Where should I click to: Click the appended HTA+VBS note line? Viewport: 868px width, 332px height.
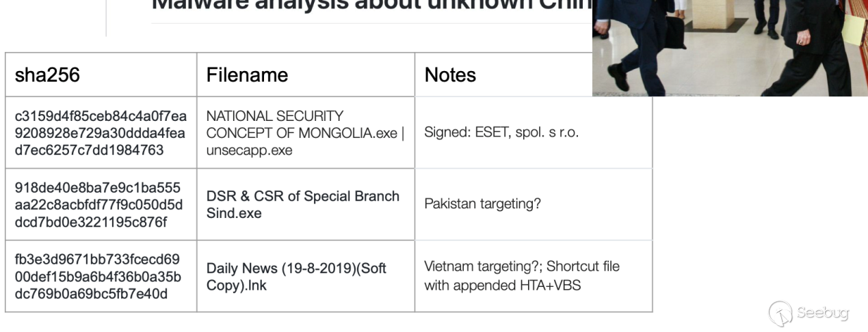[x=502, y=286]
